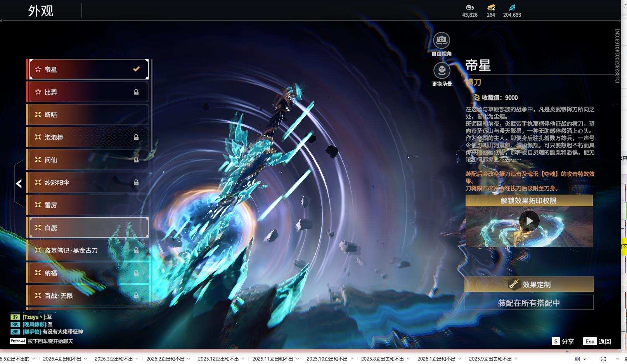
Task: Click the gold bar currency icon above 264
Action: coord(491,7)
